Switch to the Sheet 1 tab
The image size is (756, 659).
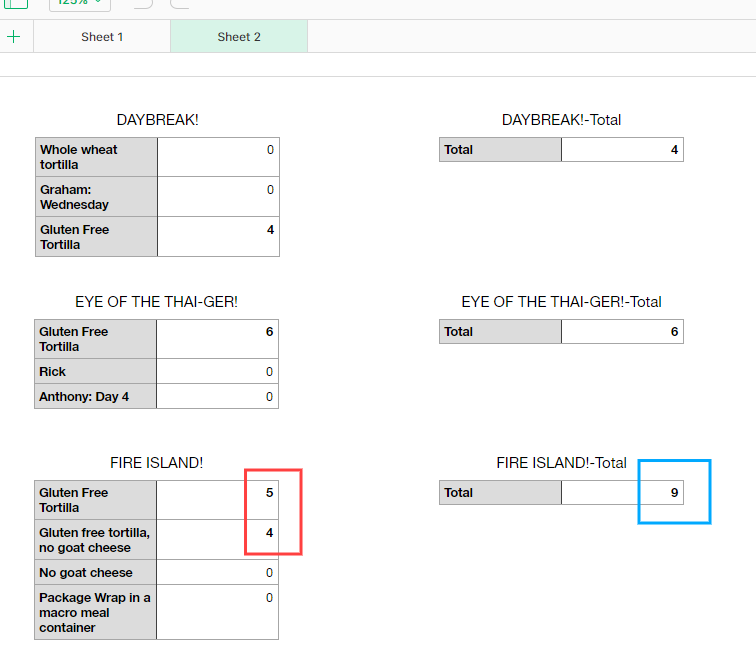(102, 37)
